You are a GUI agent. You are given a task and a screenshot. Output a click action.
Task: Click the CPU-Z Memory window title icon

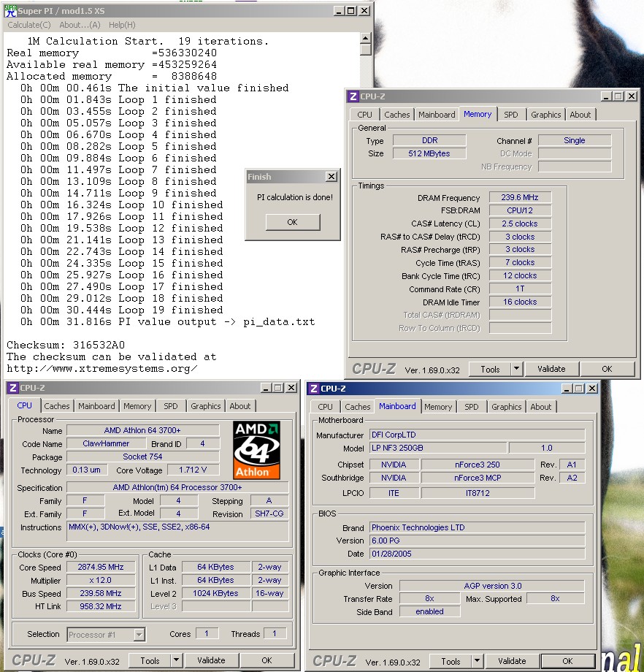tap(353, 96)
